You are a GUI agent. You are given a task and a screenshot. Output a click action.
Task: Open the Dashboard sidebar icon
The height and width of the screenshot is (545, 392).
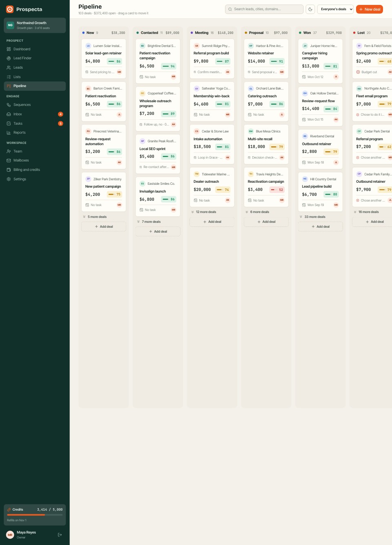coord(9,49)
